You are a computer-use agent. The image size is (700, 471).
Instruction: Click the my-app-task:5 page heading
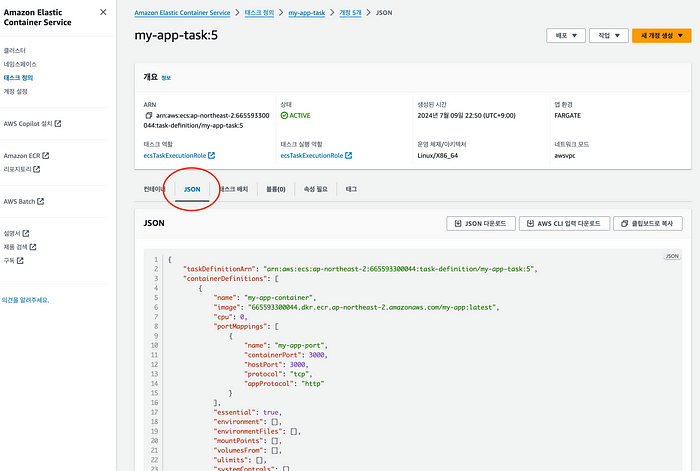pos(176,35)
